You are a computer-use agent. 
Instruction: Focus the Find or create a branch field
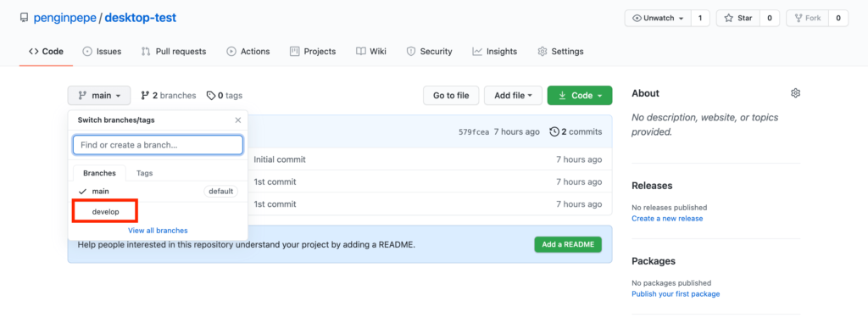point(158,145)
